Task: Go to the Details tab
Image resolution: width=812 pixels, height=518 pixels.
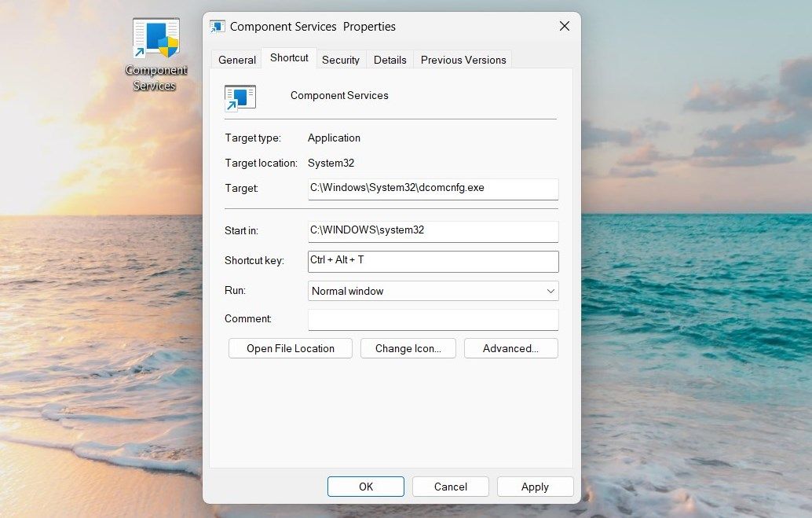Action: click(390, 61)
